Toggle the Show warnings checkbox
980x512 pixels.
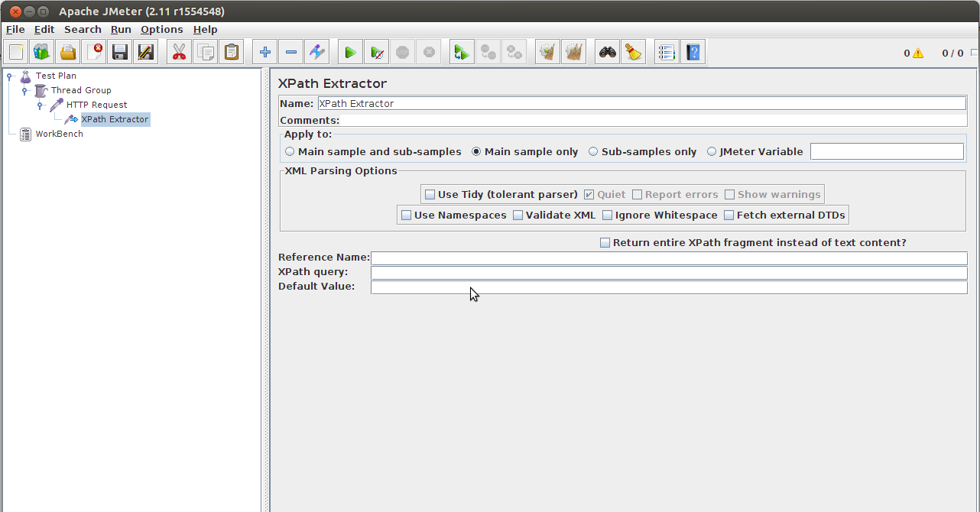(x=729, y=194)
